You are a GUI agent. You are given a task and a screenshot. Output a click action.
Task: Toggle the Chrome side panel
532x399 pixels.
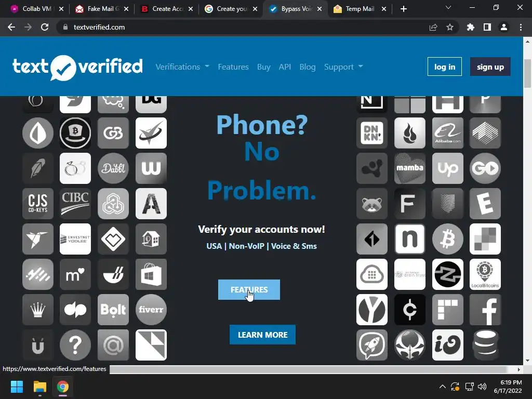point(487,27)
